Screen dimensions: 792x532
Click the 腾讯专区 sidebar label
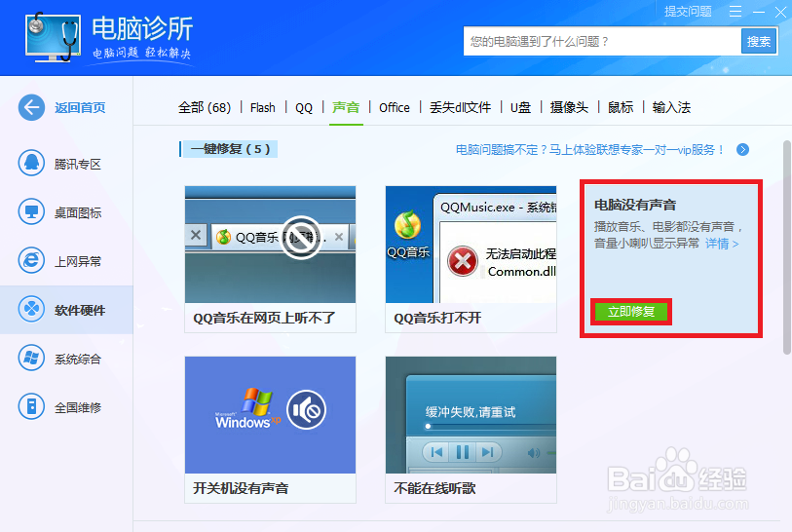78,165
